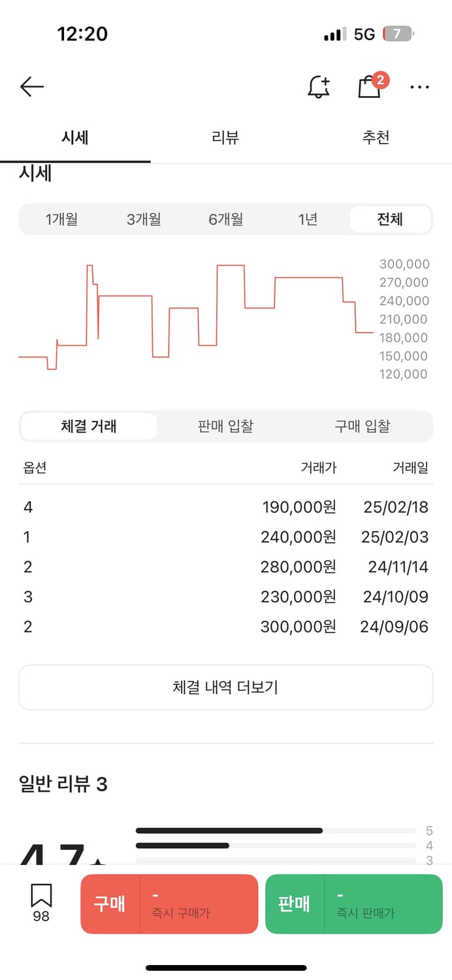Select the 3개월 chart period
The width and height of the screenshot is (452, 980).
click(144, 220)
